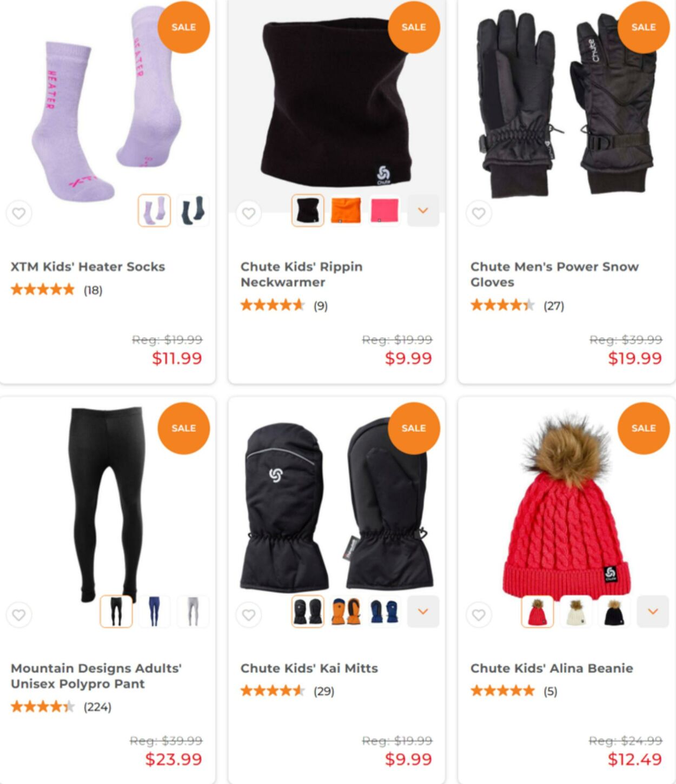This screenshot has height=784, width=676.
Task: Open Chute Men's Power Snow Gloves product link
Action: pos(554,274)
